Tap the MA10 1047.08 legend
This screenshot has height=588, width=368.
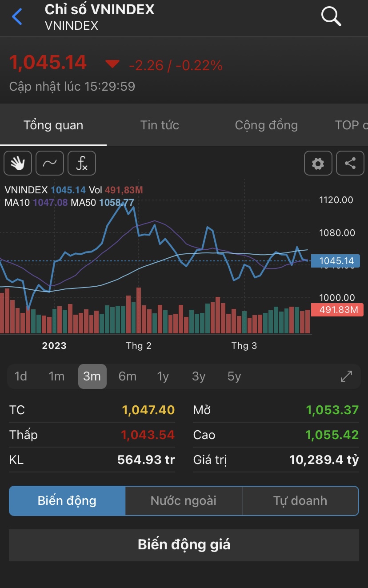36,203
